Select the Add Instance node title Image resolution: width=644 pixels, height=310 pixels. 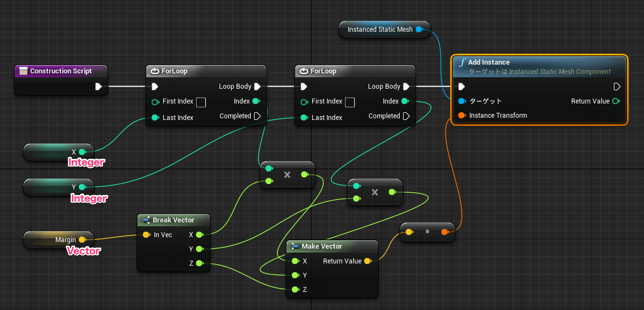point(488,62)
